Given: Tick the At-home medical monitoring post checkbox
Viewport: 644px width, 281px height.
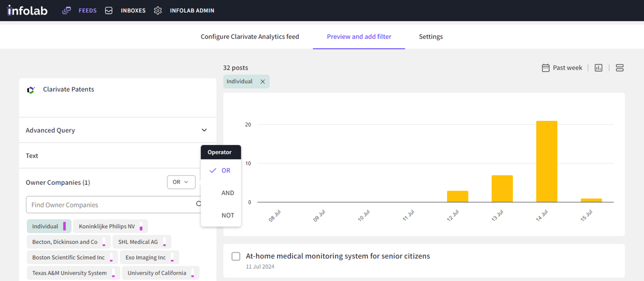Looking at the screenshot, I should click(236, 256).
